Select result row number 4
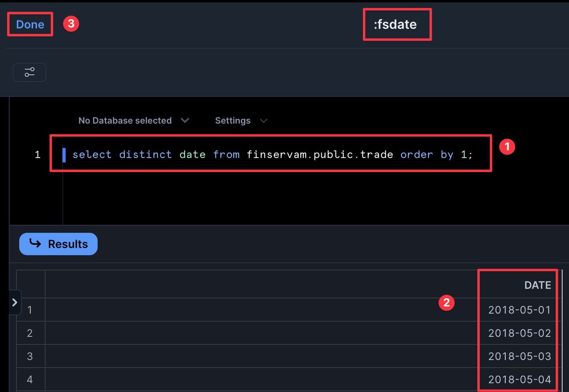 click(x=30, y=379)
